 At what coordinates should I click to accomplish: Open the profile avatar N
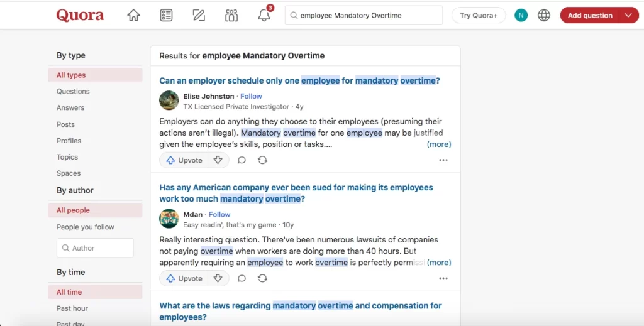(521, 16)
